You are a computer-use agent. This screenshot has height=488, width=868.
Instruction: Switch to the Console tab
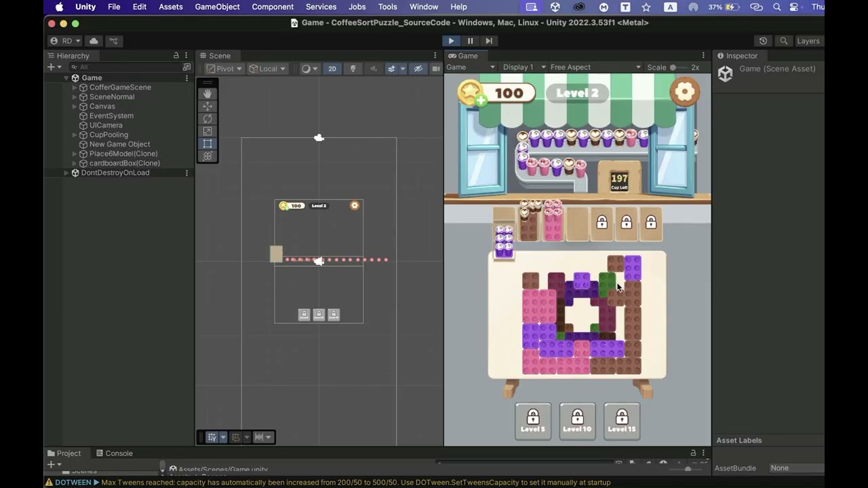(x=115, y=453)
